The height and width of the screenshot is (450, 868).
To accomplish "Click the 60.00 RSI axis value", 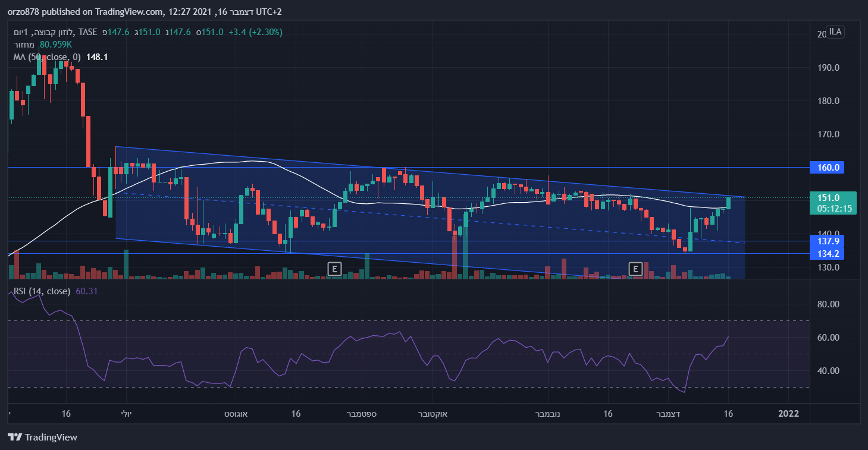I will tap(828, 338).
